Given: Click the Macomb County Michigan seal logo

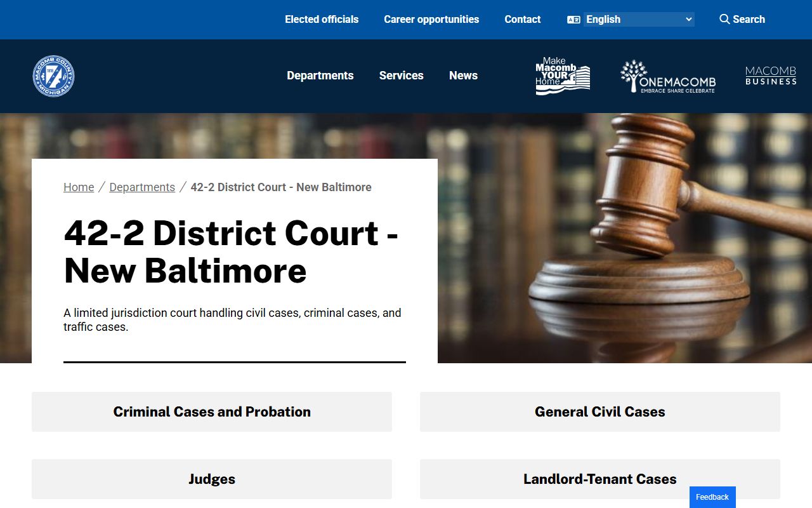Looking at the screenshot, I should click(54, 76).
